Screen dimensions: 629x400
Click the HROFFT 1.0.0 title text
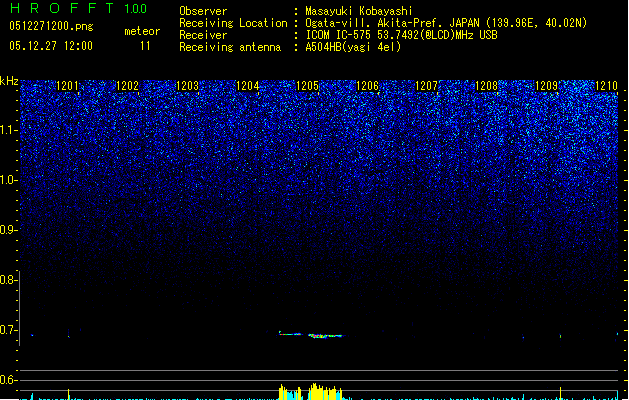click(x=78, y=8)
